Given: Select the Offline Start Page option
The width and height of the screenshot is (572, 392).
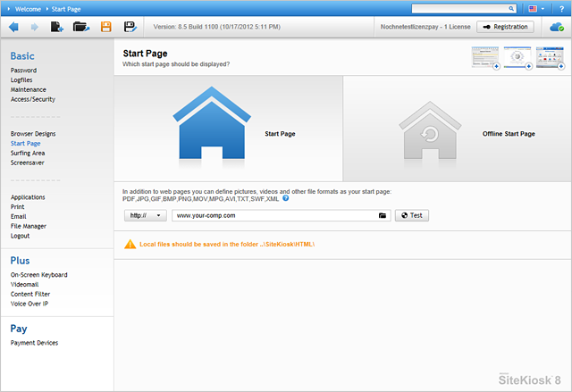Looking at the screenshot, I should (x=457, y=129).
